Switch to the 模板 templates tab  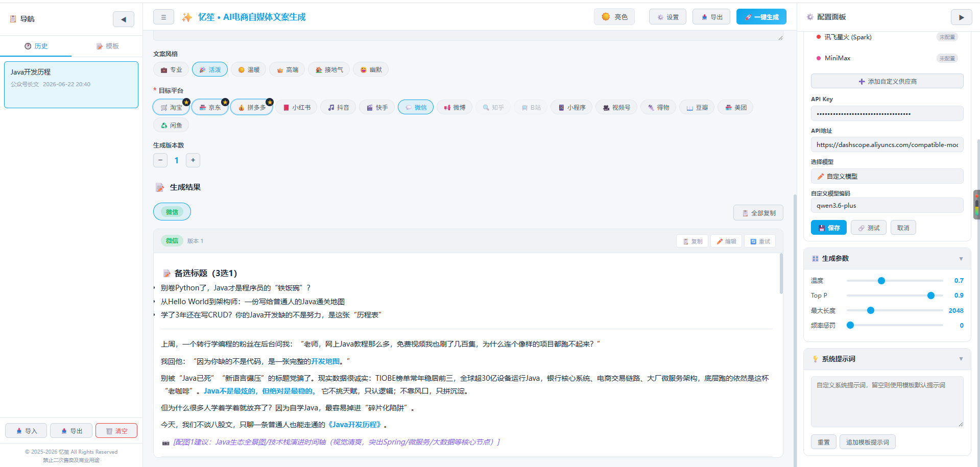[107, 46]
